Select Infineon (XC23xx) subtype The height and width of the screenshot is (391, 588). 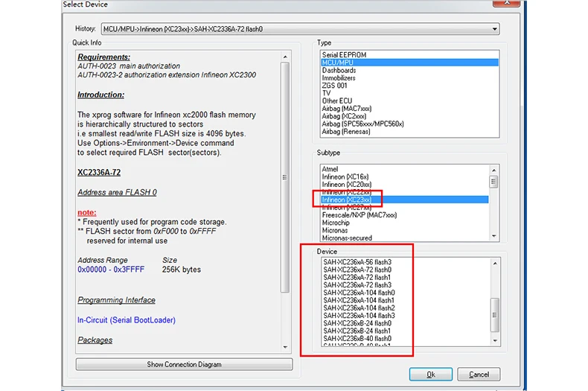tap(405, 200)
